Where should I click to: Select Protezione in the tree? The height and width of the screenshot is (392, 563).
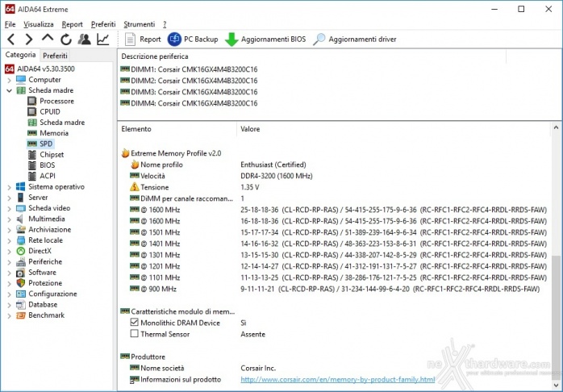coord(40,283)
